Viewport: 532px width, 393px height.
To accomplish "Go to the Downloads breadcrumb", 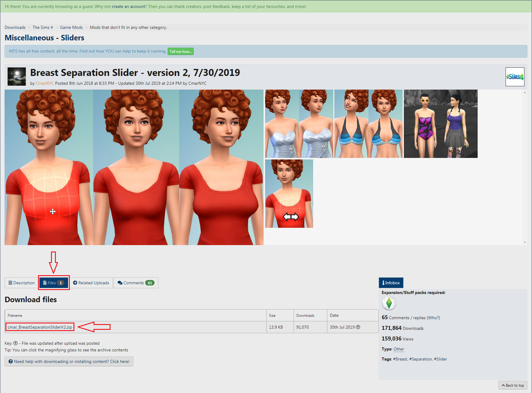I will point(15,27).
